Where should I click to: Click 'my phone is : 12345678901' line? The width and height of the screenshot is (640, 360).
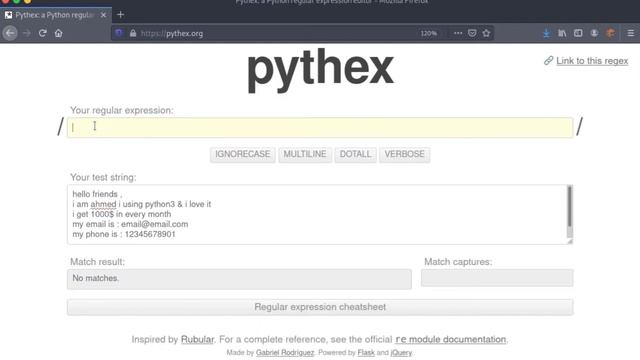(x=124, y=234)
